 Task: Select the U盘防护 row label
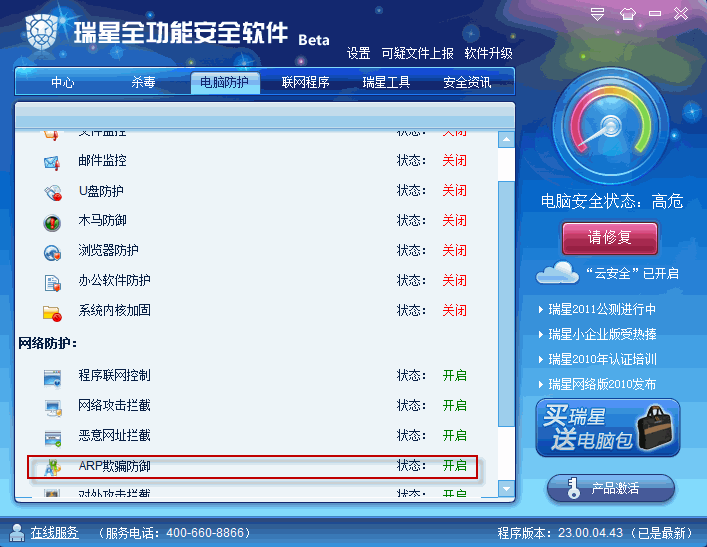101,191
